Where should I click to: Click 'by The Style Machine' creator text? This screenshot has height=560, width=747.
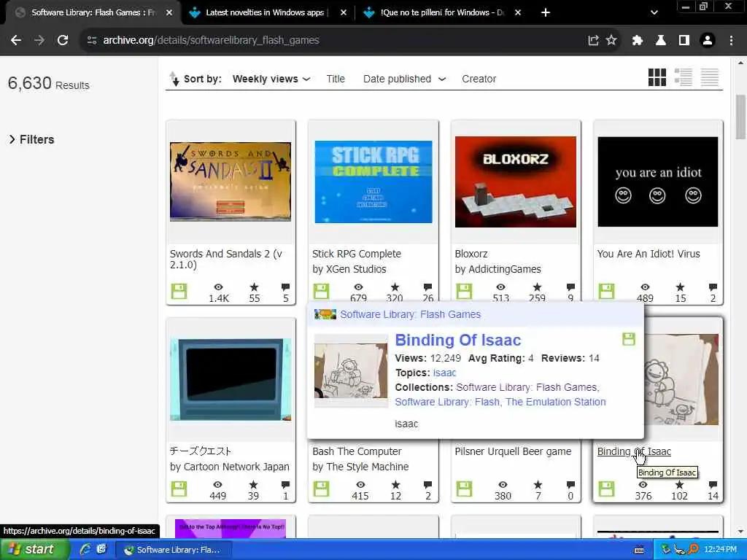360,467
